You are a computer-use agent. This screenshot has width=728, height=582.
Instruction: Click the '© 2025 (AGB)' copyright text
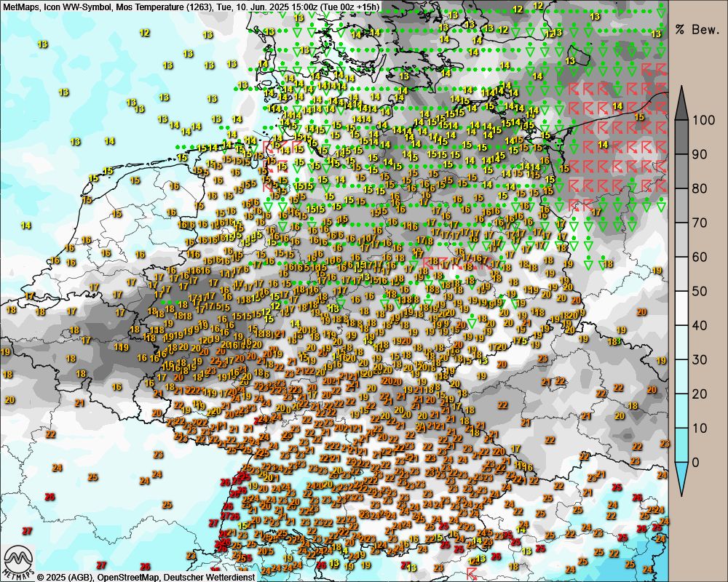click(x=64, y=577)
